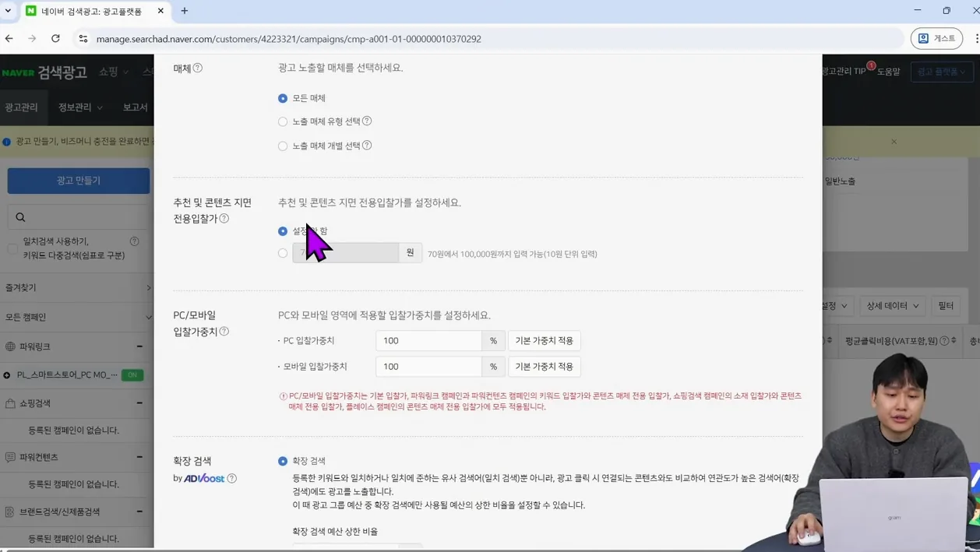
Task: Open the 상세 데이터 dropdown
Action: pyautogui.click(x=892, y=306)
